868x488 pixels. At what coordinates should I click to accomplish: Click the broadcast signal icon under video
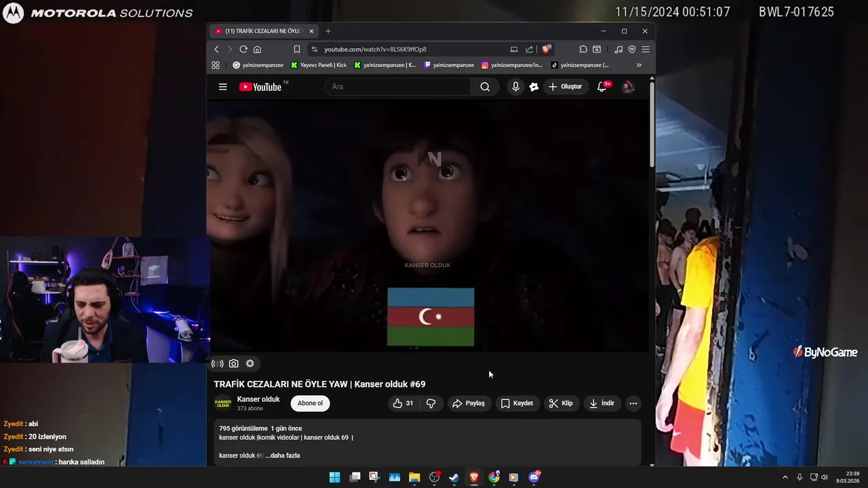[x=217, y=364]
